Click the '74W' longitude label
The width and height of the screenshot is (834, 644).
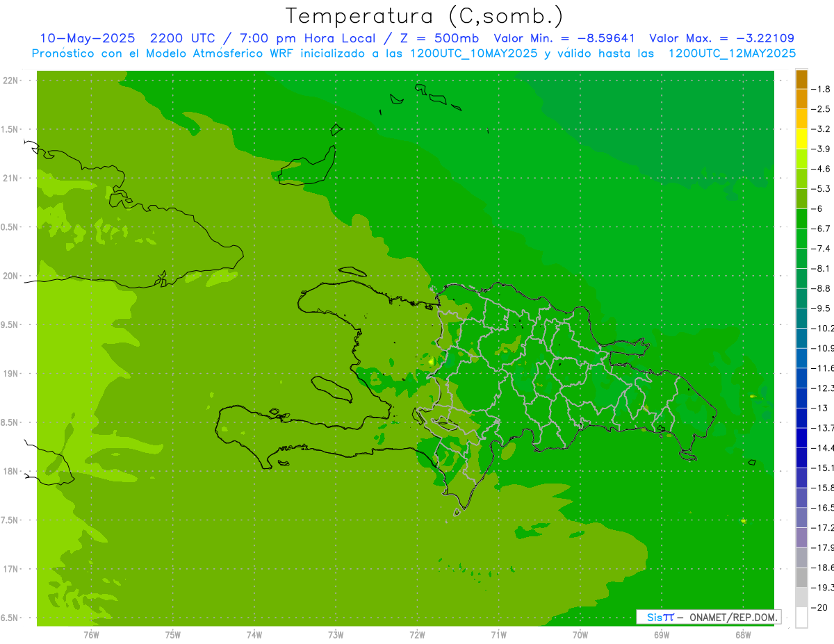point(254,634)
